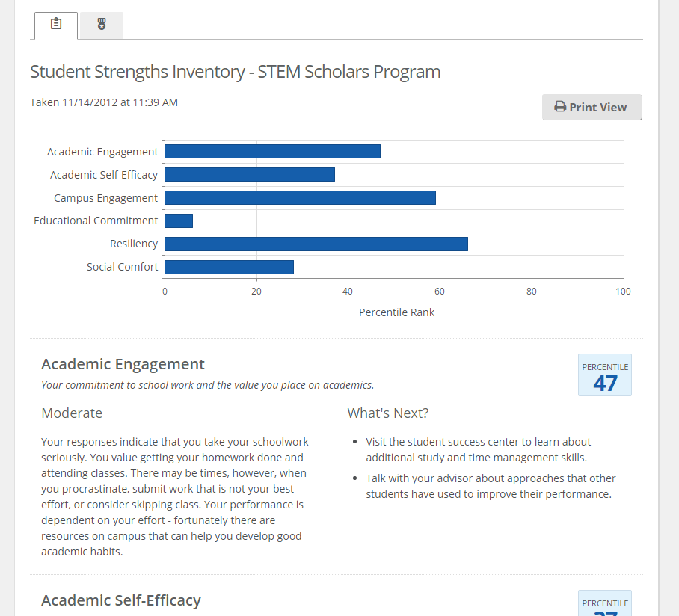Click the Campus Engagement chart bar
679x616 pixels.
point(299,197)
